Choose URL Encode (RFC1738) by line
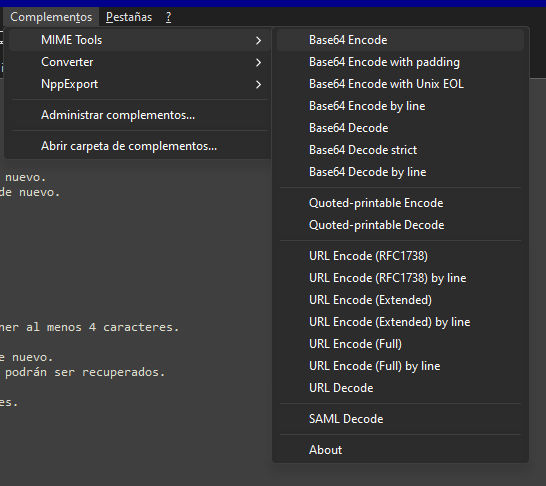Image resolution: width=546 pixels, height=486 pixels. coord(400,277)
